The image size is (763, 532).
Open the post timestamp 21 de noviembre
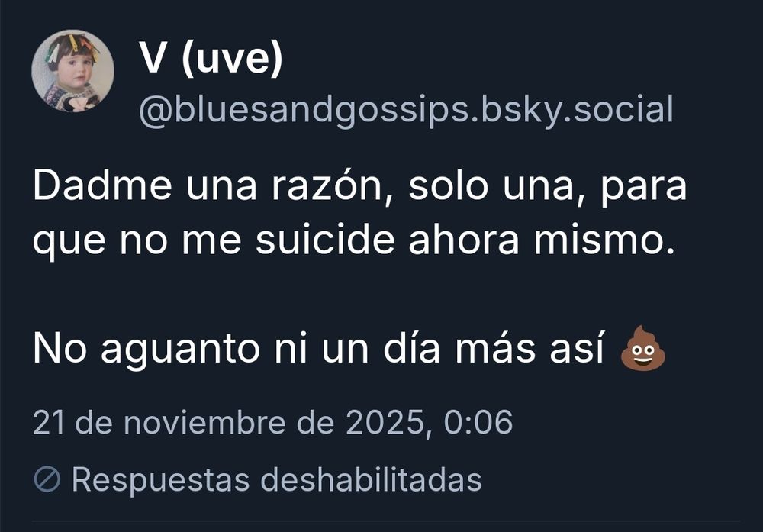(273, 422)
